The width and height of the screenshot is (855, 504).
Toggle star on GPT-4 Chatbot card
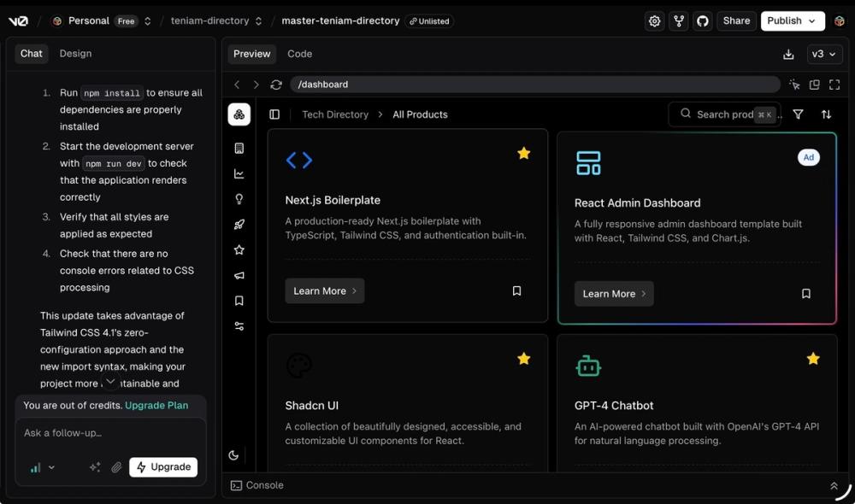[813, 359]
